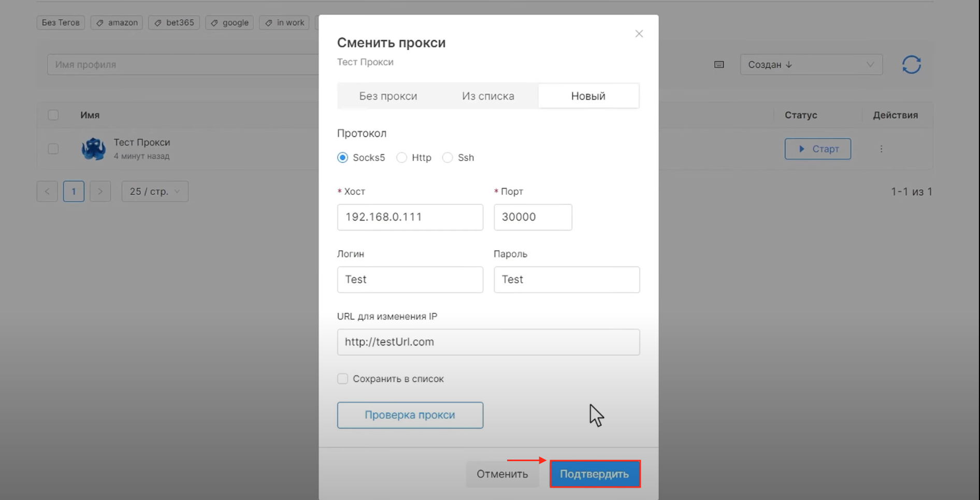The image size is (980, 500).
Task: Filter by in work tag
Action: 284,23
